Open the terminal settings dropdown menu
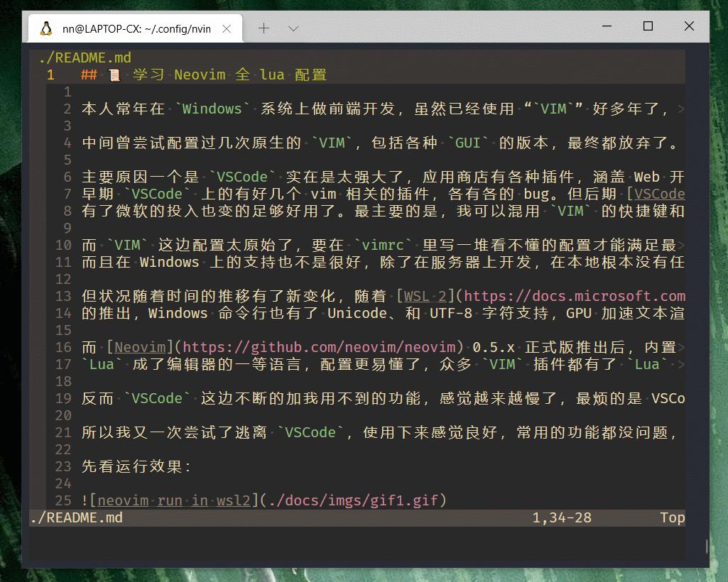 [x=293, y=28]
